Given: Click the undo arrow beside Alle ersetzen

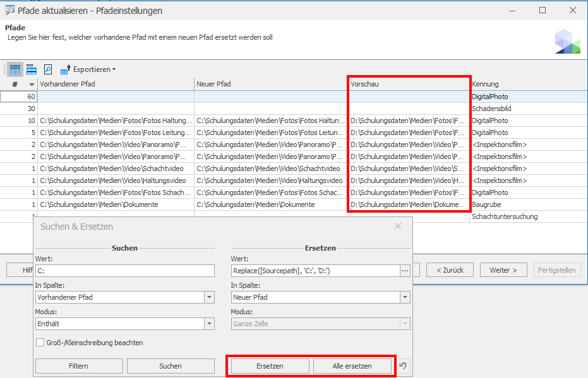Looking at the screenshot, I should pos(402,366).
